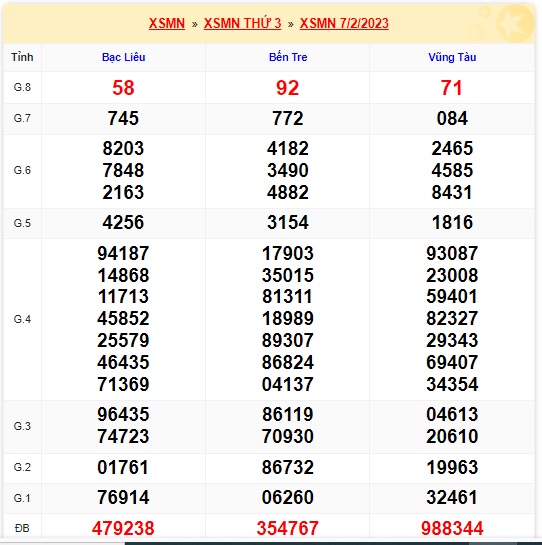
Task: Open the Bạc Liêu province link
Action: [123, 57]
